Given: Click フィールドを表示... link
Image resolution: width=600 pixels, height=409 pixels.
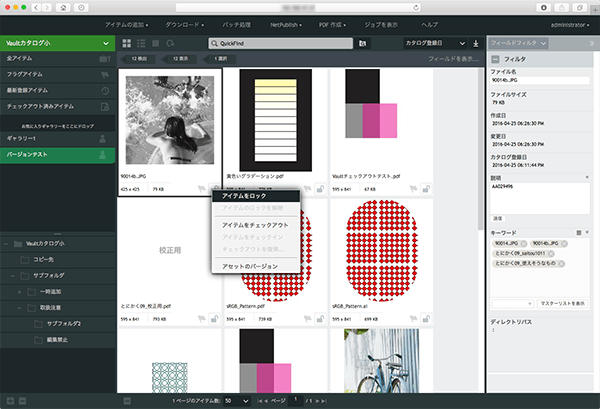Looking at the screenshot, I should (453, 59).
